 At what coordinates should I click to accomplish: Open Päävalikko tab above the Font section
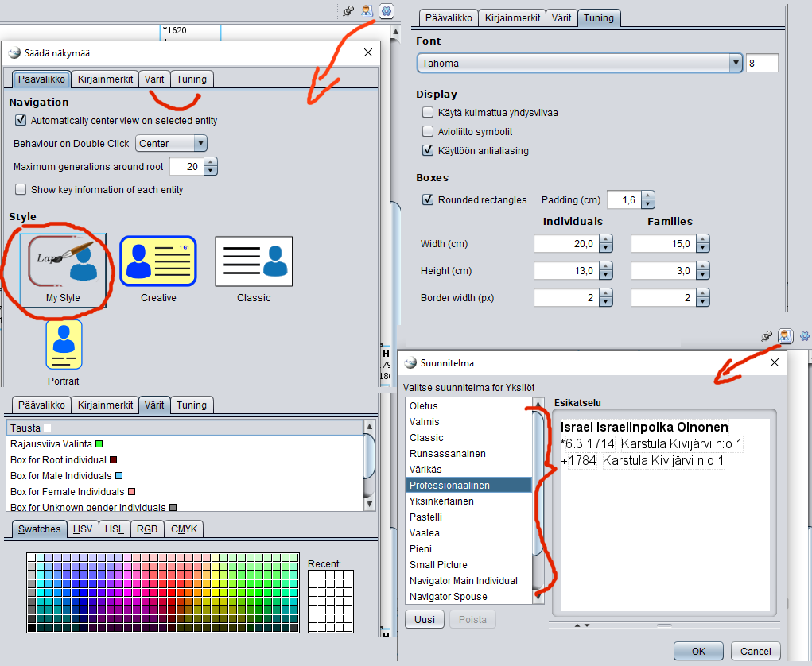coord(449,18)
